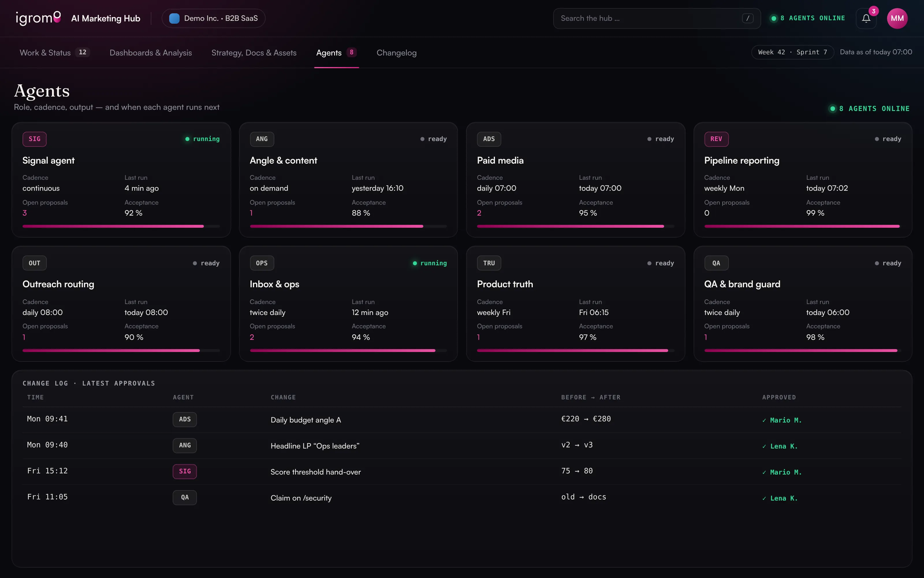
Task: Click the TRU badge on Product truth card
Action: (489, 263)
